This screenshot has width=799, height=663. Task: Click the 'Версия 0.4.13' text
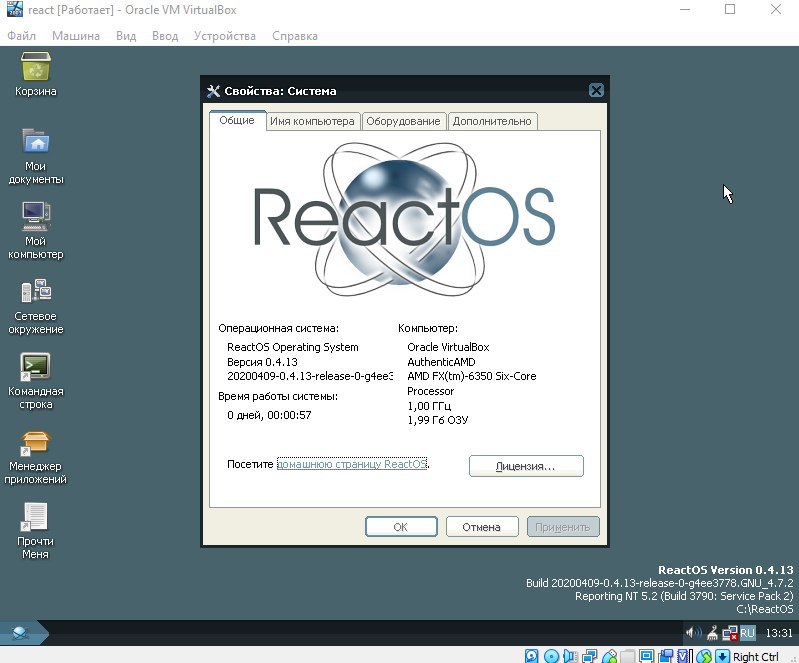pyautogui.click(x=262, y=362)
